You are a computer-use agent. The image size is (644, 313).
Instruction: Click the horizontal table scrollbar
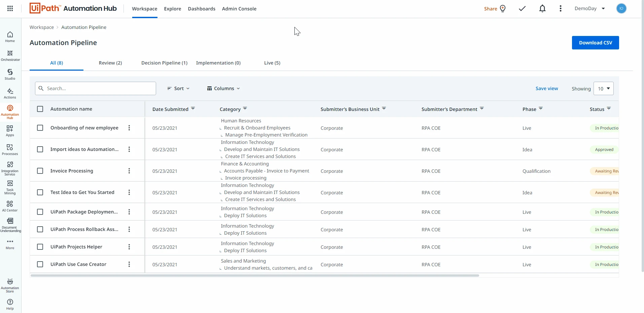[x=255, y=275]
